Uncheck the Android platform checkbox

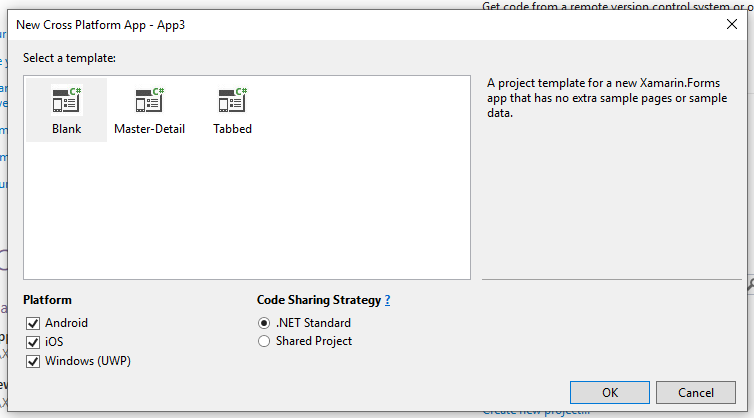point(33,323)
